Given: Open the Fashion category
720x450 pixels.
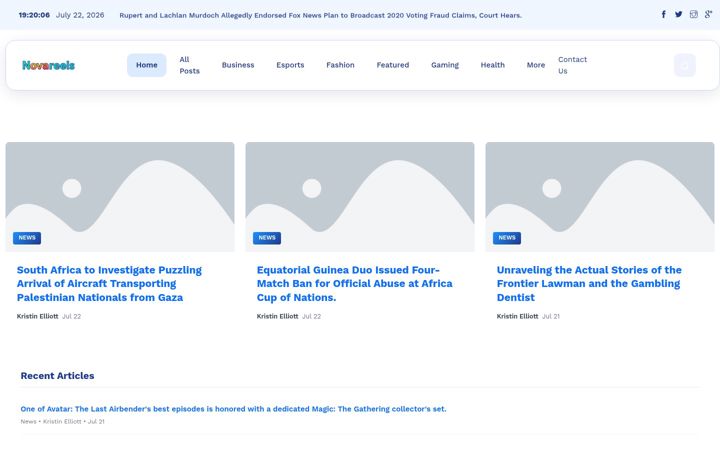Looking at the screenshot, I should [340, 65].
